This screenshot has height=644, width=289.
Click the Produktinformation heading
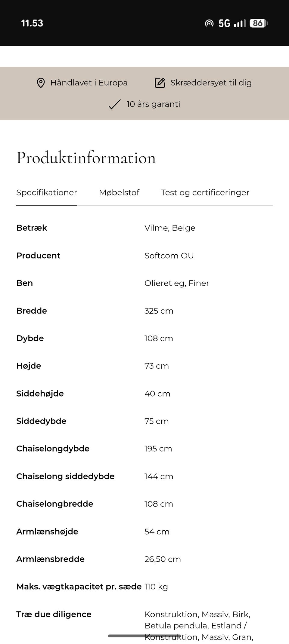86,158
